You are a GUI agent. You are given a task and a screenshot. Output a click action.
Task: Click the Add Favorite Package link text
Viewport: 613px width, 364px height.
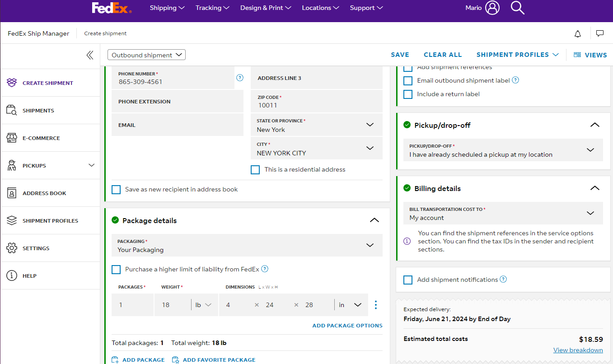219,360
